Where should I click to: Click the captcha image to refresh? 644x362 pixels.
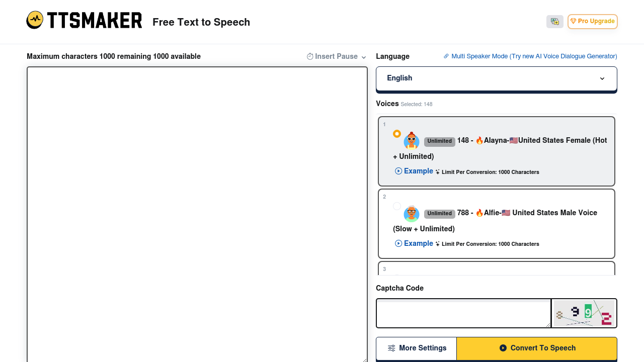[584, 313]
